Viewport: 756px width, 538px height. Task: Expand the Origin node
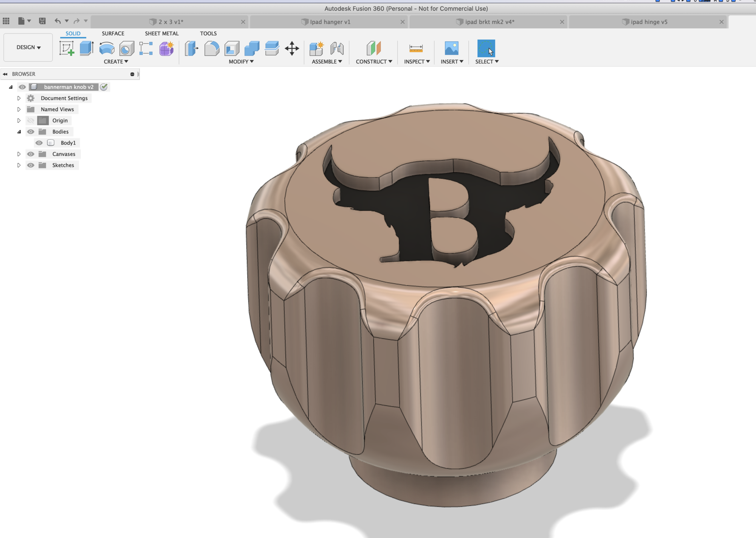(x=19, y=121)
